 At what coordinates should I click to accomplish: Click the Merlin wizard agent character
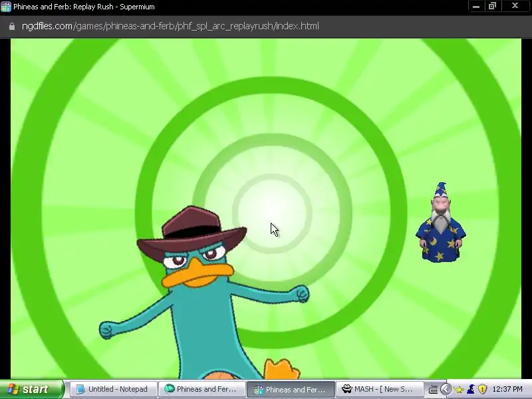tap(441, 223)
